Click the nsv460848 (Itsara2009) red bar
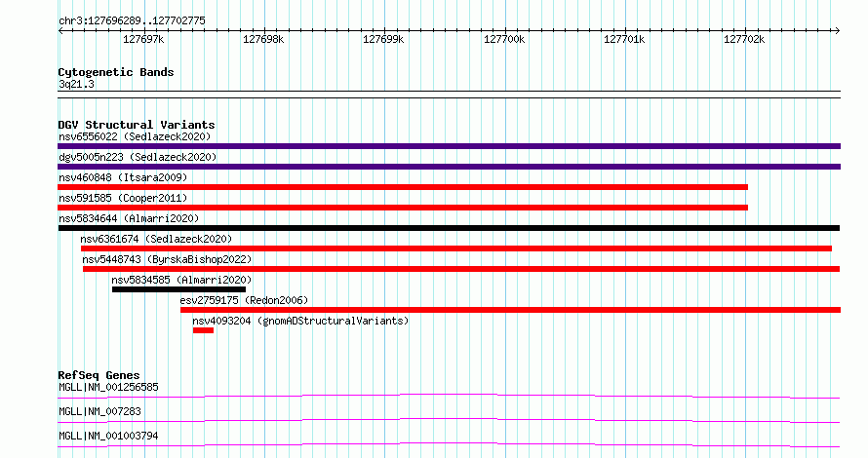The height and width of the screenshot is (458, 868). pos(403,187)
